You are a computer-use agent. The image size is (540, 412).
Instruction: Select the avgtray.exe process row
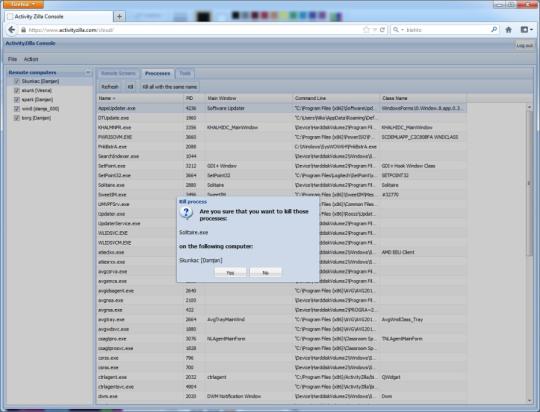point(281,320)
